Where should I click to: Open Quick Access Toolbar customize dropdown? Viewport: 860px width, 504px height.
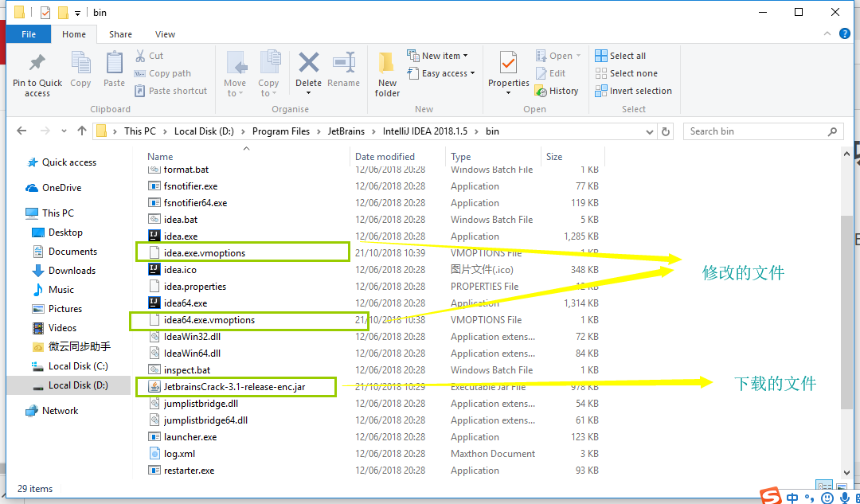(78, 12)
